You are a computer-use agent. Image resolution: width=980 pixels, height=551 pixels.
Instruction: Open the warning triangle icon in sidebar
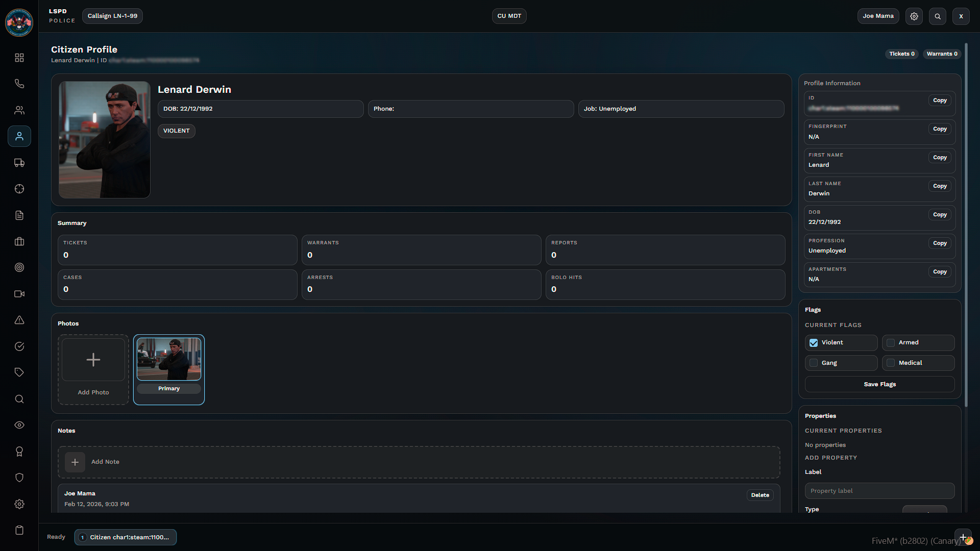pyautogui.click(x=19, y=320)
